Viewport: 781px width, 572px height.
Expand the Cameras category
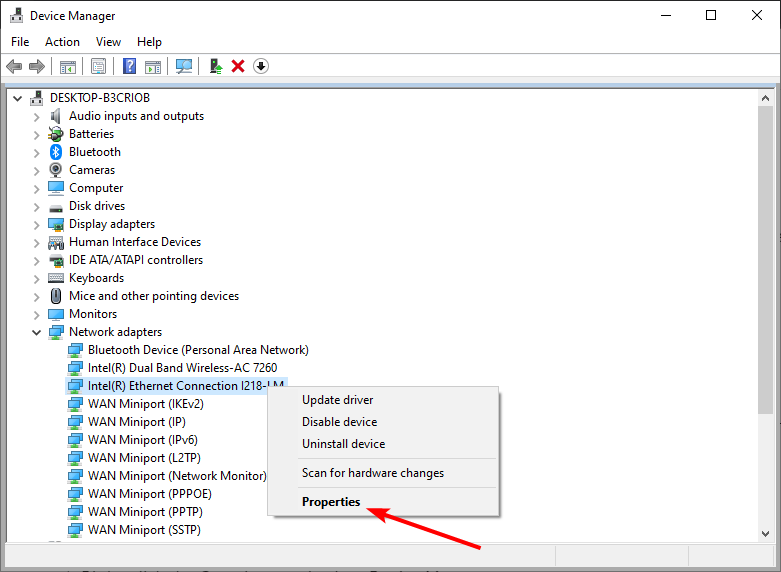[x=36, y=171]
